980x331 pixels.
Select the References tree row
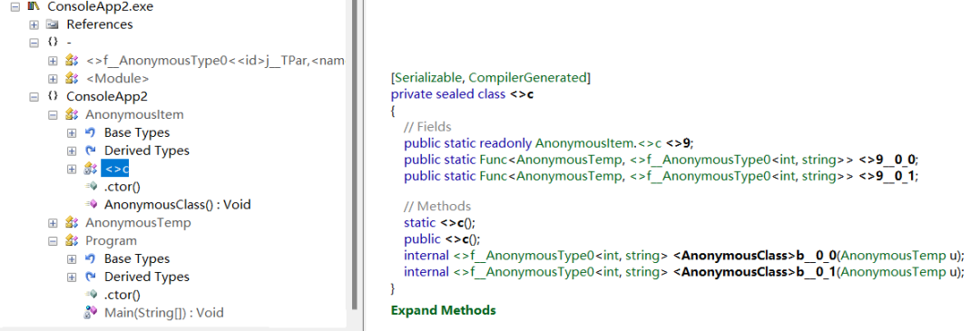point(100,24)
